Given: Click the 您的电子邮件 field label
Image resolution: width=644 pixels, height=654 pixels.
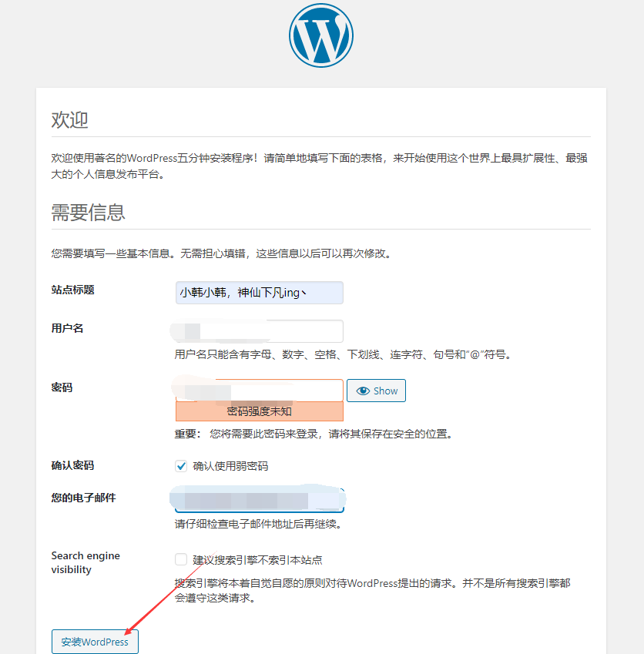Looking at the screenshot, I should (x=83, y=498).
